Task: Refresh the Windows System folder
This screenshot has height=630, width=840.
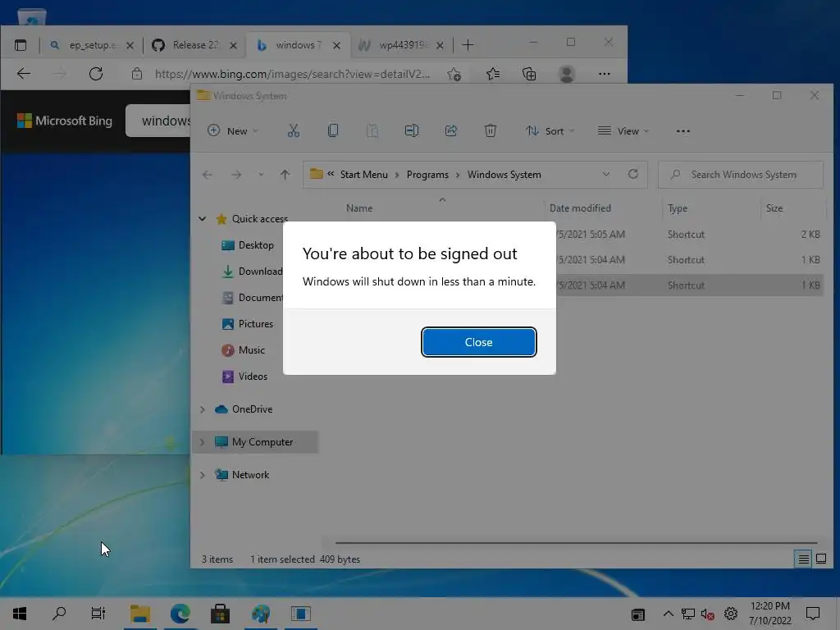Action: point(633,174)
